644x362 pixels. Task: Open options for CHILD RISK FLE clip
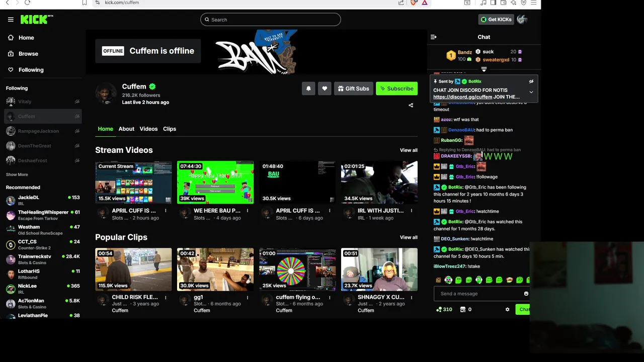pyautogui.click(x=166, y=297)
